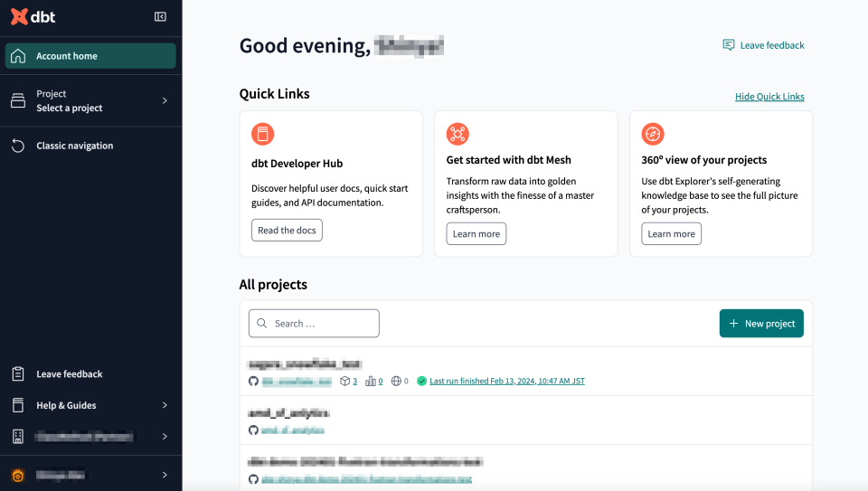Click the dbt Developer Hub book icon
This screenshot has width=868, height=491.
pyautogui.click(x=262, y=135)
